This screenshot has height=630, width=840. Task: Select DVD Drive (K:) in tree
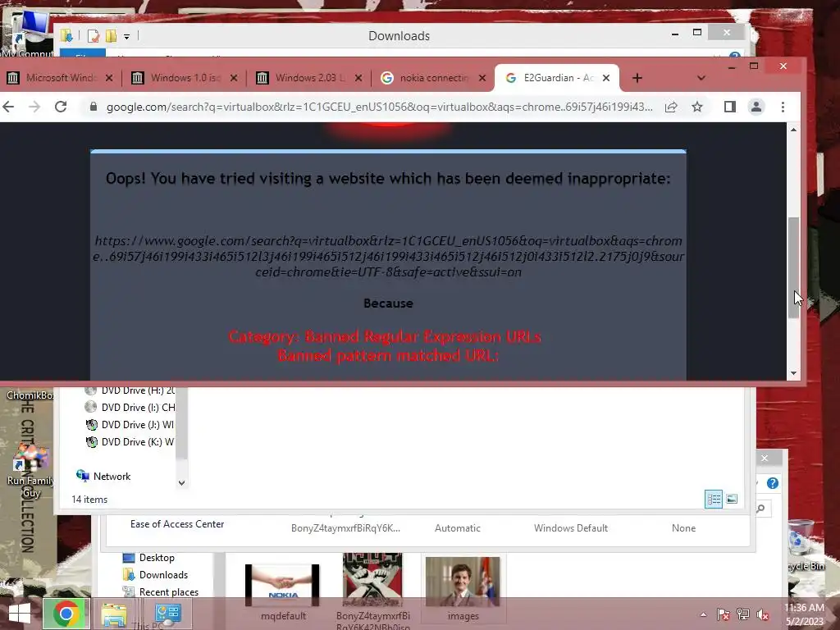click(x=130, y=442)
